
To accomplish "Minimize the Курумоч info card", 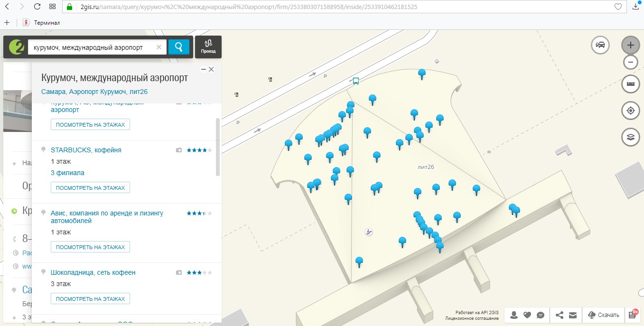I will pos(204,69).
